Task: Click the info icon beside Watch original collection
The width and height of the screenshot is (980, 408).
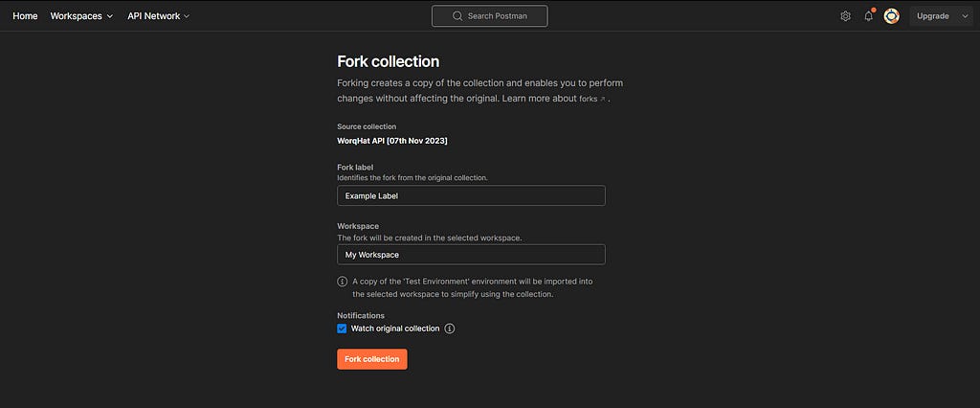Action: click(450, 329)
